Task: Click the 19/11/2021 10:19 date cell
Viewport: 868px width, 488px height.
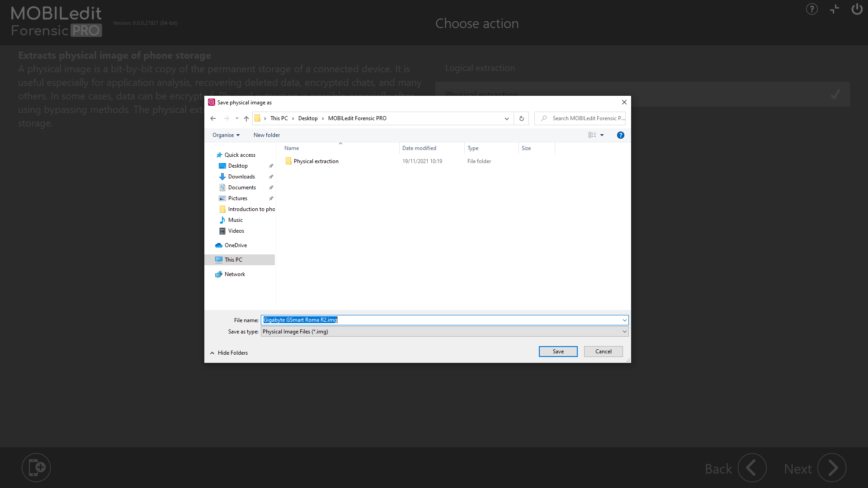Action: click(422, 161)
